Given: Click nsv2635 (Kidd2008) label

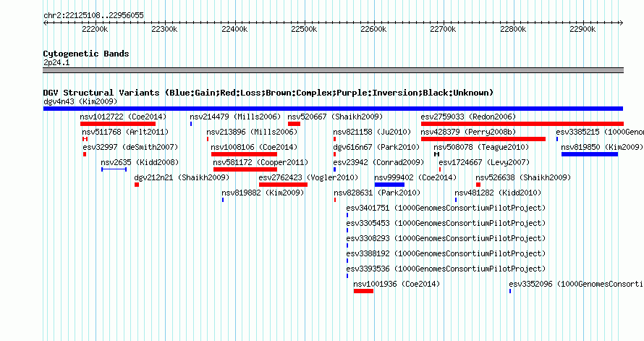Looking at the screenshot, I should pos(140,162).
